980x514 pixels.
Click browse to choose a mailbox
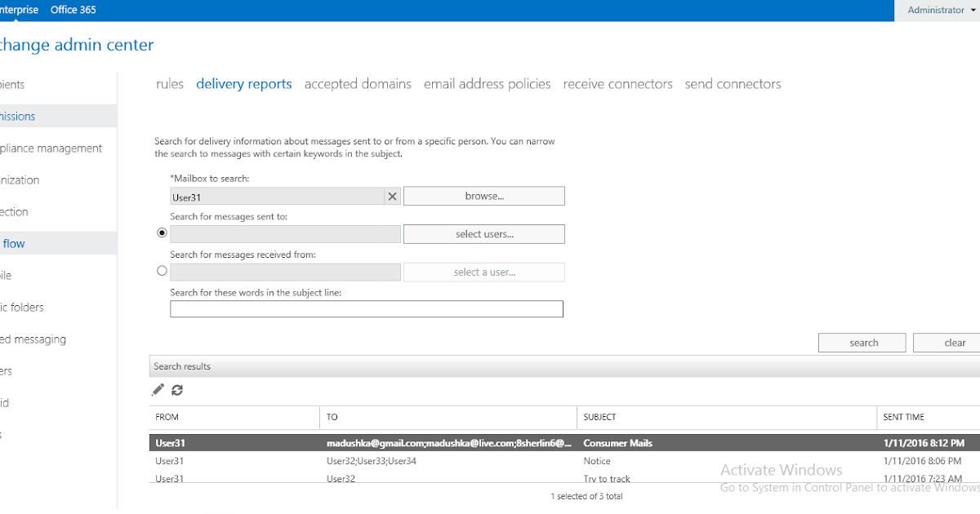483,196
